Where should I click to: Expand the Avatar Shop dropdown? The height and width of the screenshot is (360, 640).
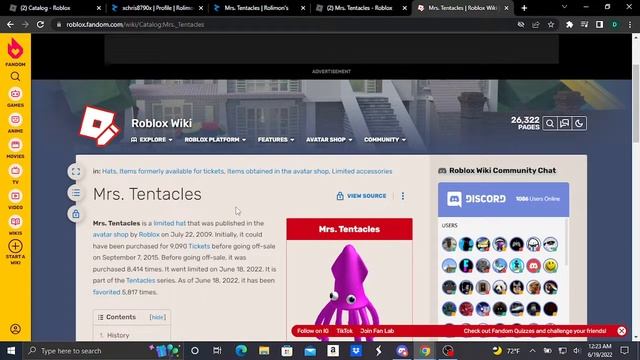point(329,140)
